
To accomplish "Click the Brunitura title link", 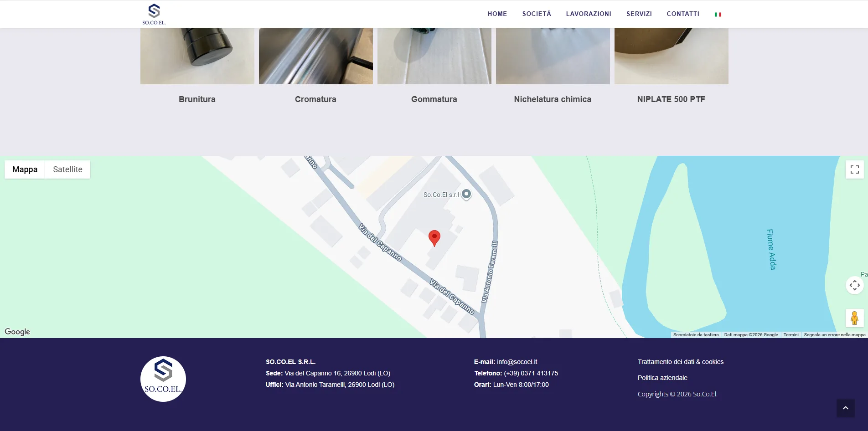I will click(x=197, y=99).
